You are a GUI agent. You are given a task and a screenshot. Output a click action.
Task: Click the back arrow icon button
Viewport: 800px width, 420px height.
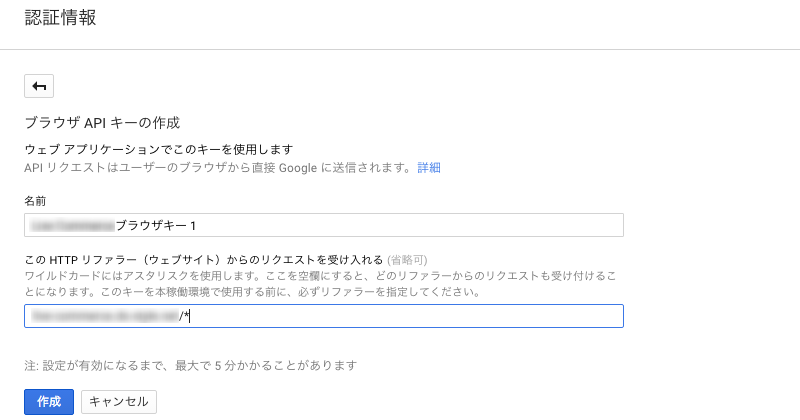39,86
